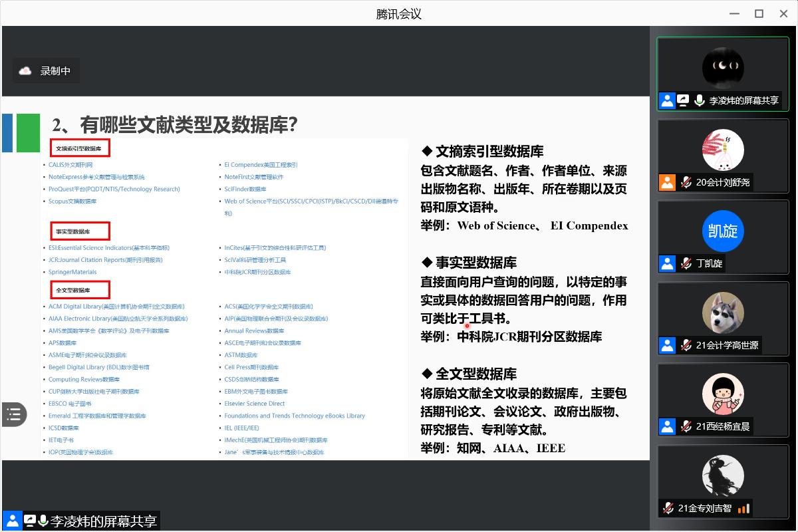Click the name label 李凌炜的屏幕共享 in top tile
This screenshot has height=532, width=798.
(744, 100)
